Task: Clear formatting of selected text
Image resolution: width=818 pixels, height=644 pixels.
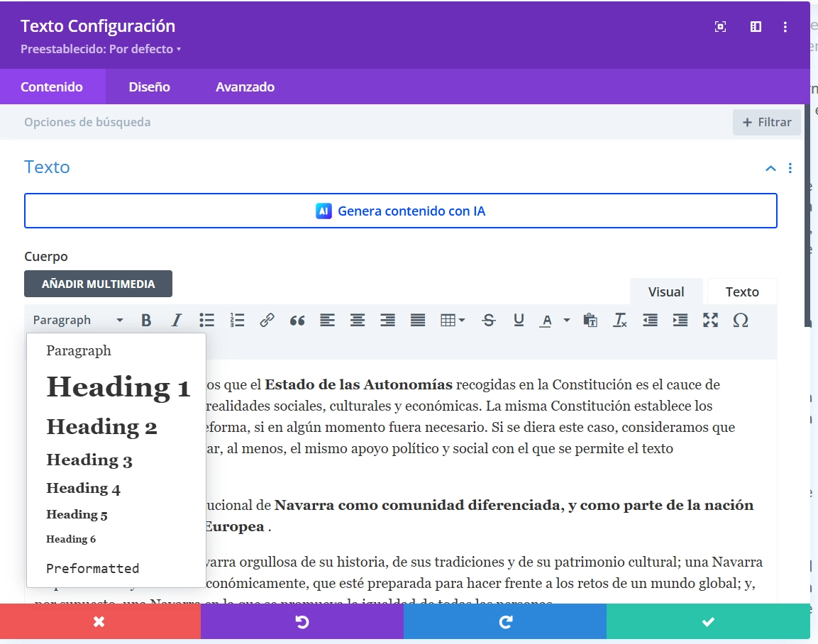Action: point(620,320)
